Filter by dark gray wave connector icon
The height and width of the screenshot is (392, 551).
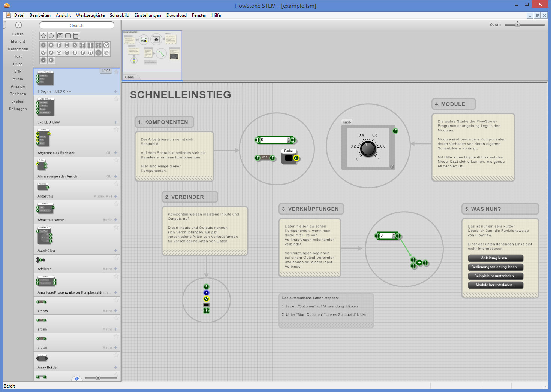pos(99,53)
